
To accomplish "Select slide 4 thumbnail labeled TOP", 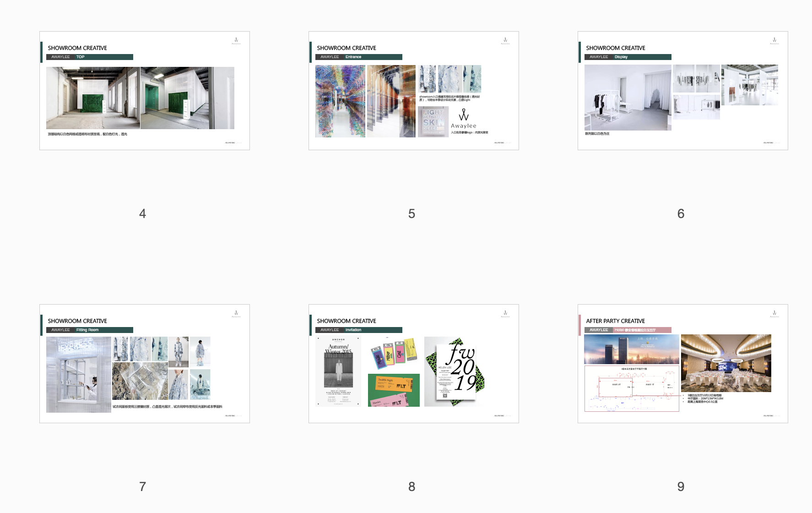I will point(145,91).
